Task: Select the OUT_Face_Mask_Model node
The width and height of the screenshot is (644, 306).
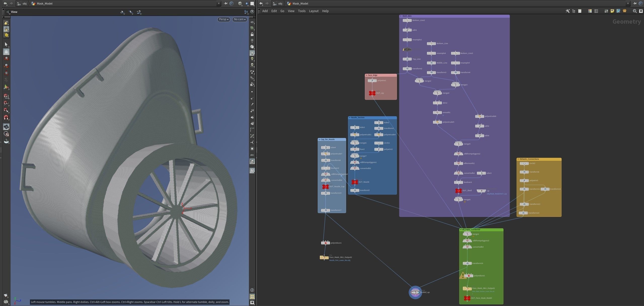Action: (x=467, y=298)
